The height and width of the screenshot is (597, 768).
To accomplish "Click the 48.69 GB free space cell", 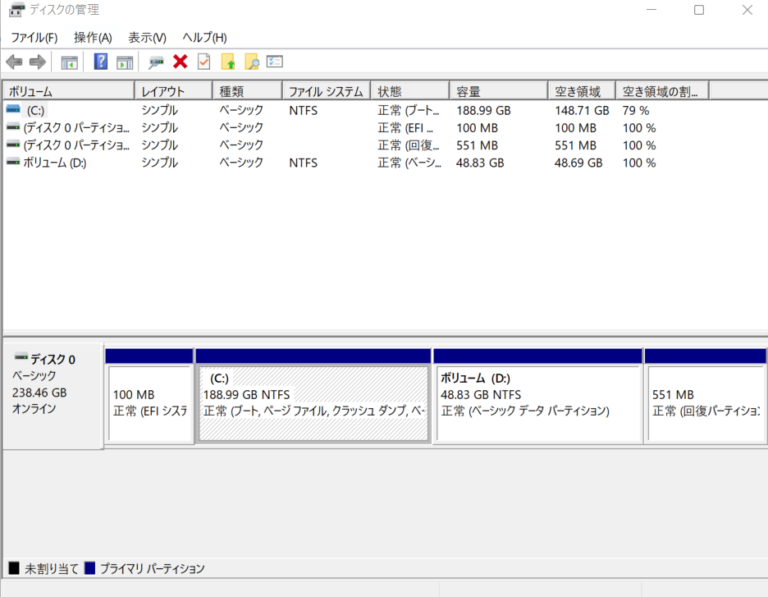I will click(x=578, y=163).
